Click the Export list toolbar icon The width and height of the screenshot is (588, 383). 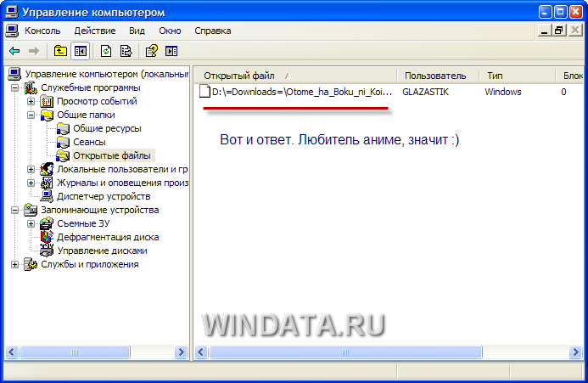point(126,51)
